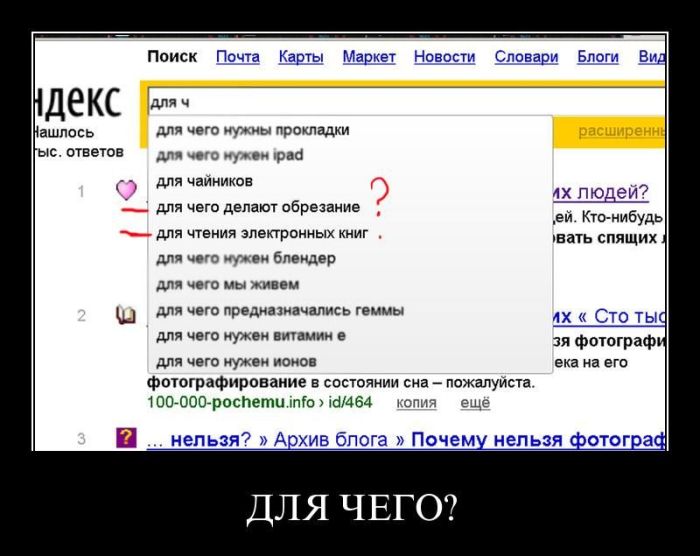This screenshot has height=556, width=700.
Task: Click the book favicon beside result 2
Action: click(125, 316)
